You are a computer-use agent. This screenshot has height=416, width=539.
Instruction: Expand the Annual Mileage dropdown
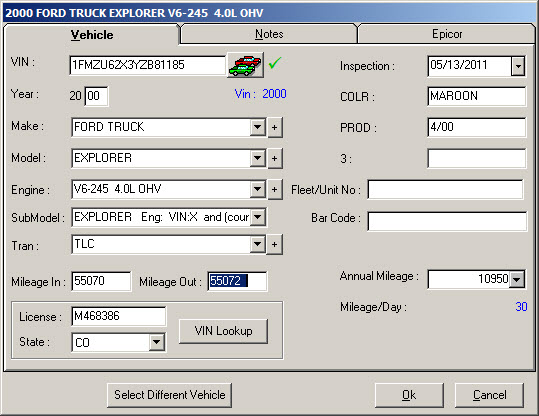click(517, 279)
